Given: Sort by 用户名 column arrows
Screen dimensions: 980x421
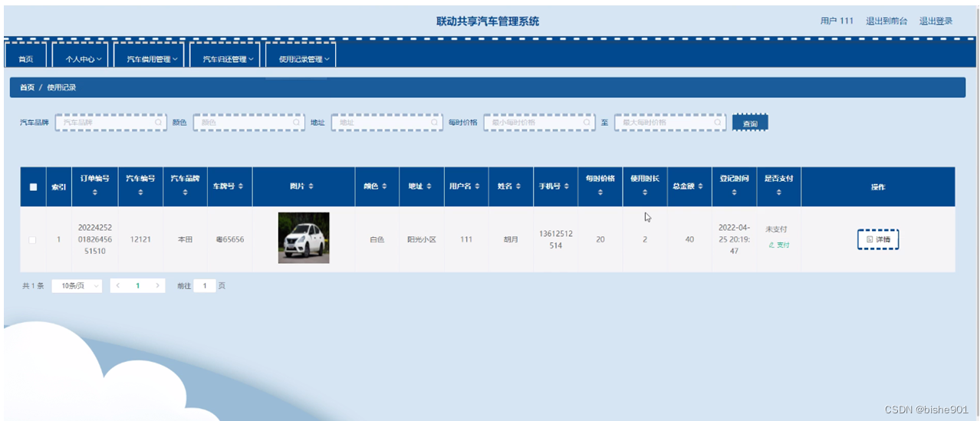Looking at the screenshot, I should (478, 186).
